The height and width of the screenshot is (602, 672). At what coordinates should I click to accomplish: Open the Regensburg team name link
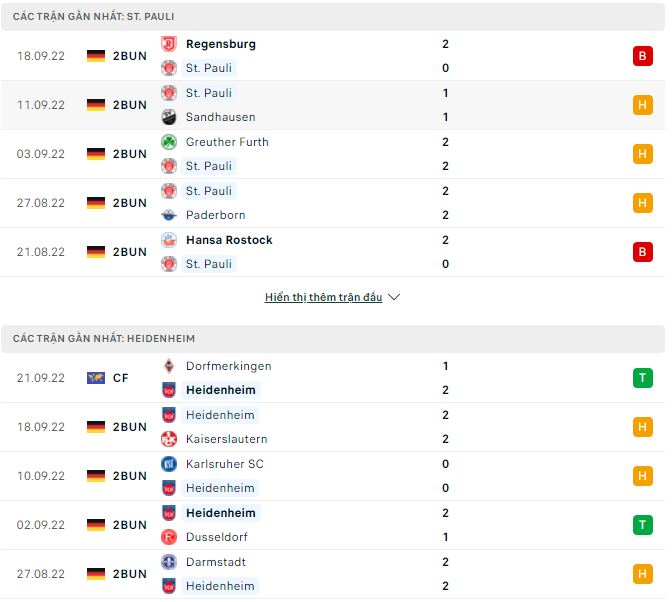coord(220,44)
